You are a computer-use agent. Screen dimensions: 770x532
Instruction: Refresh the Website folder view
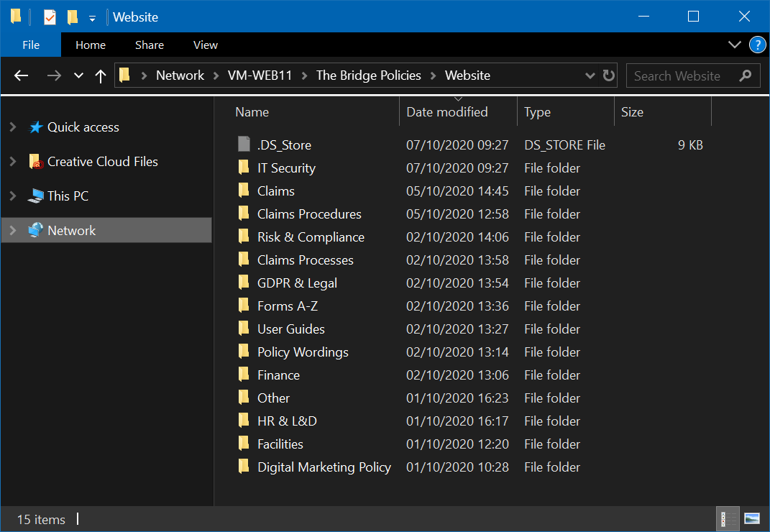[609, 75]
